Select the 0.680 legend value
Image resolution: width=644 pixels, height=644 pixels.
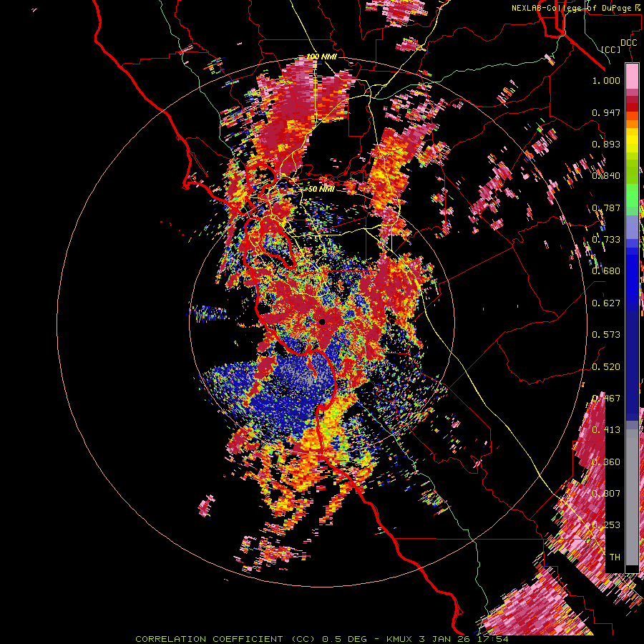click(x=606, y=271)
